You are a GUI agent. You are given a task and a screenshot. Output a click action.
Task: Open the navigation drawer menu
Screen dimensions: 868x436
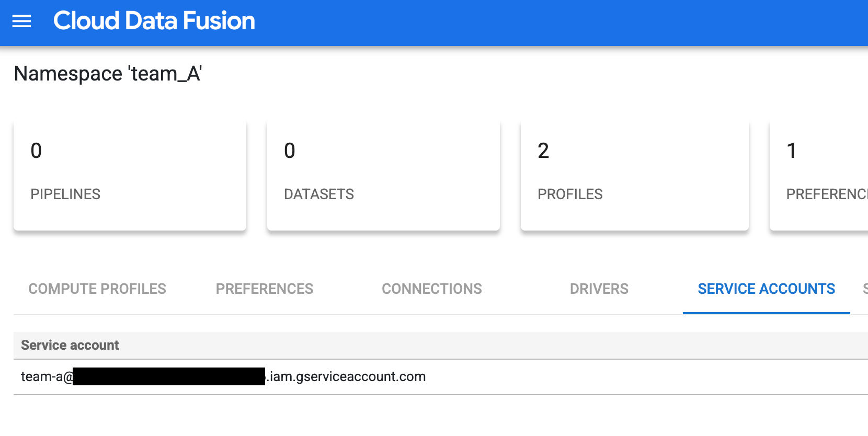coord(21,22)
